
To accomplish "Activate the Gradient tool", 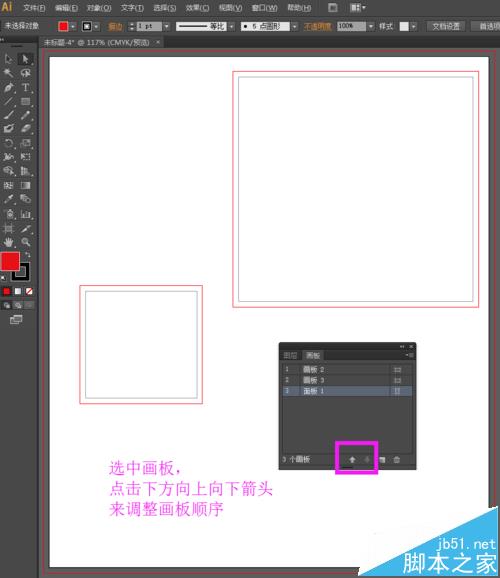I will click(x=25, y=185).
